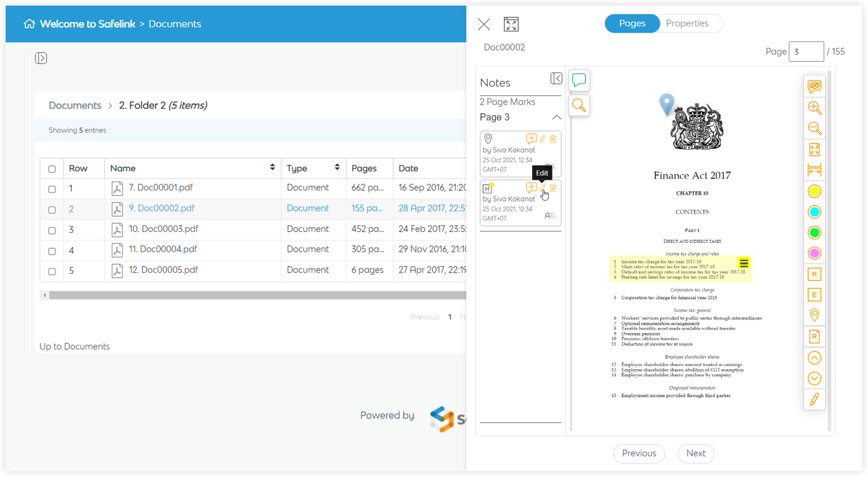The height and width of the screenshot is (477, 868).
Task: Fit page to screen icon in toolbar
Action: (x=814, y=150)
